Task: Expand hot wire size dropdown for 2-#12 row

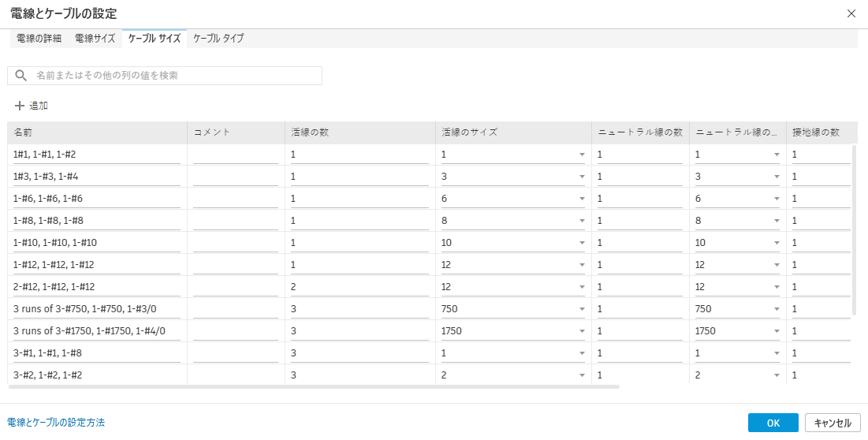Action: tap(582, 287)
